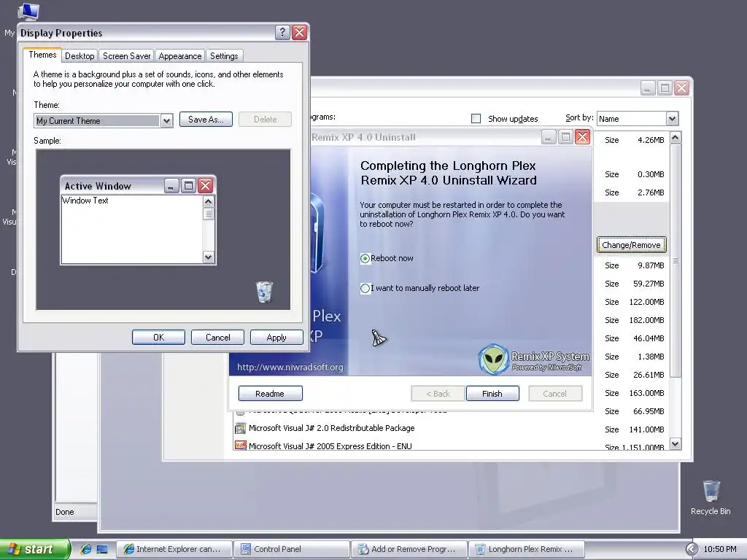This screenshot has width=747, height=560.
Task: Click the Internet Explorer quick launch icon
Action: (x=86, y=549)
